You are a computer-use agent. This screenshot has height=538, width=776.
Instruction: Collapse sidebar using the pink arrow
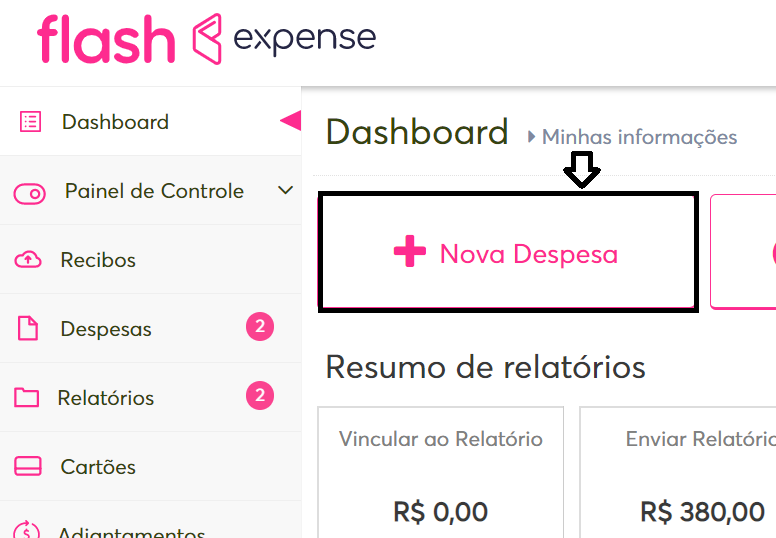pyautogui.click(x=290, y=121)
